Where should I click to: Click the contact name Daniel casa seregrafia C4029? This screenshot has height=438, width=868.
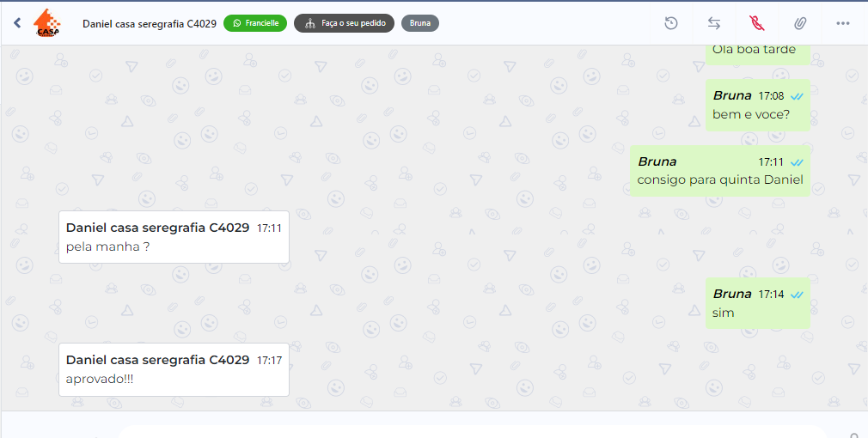(150, 23)
